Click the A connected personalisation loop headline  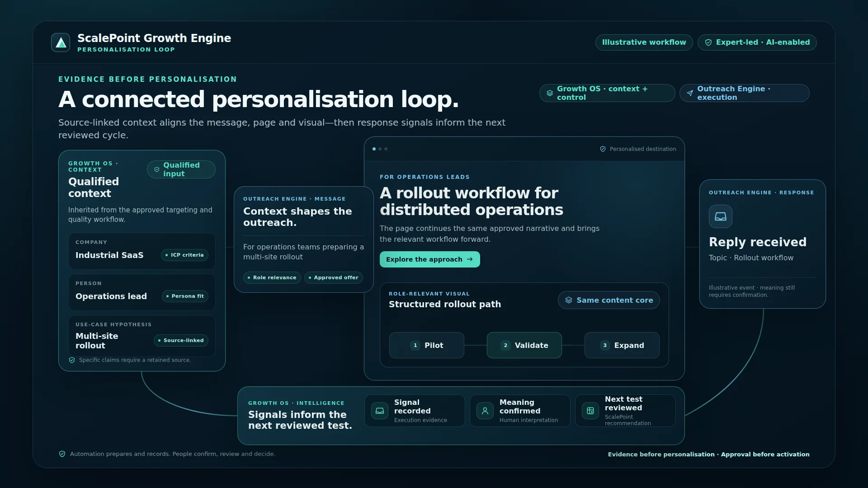[259, 99]
